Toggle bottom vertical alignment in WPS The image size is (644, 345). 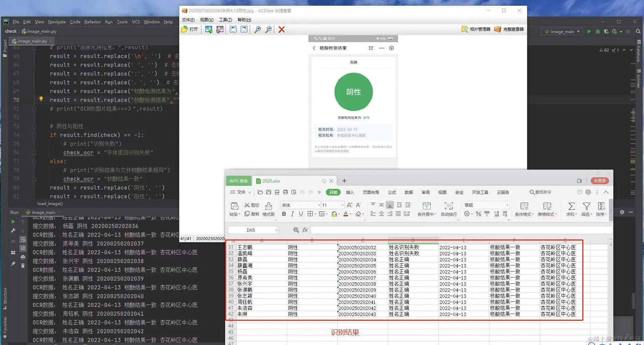tap(390, 205)
